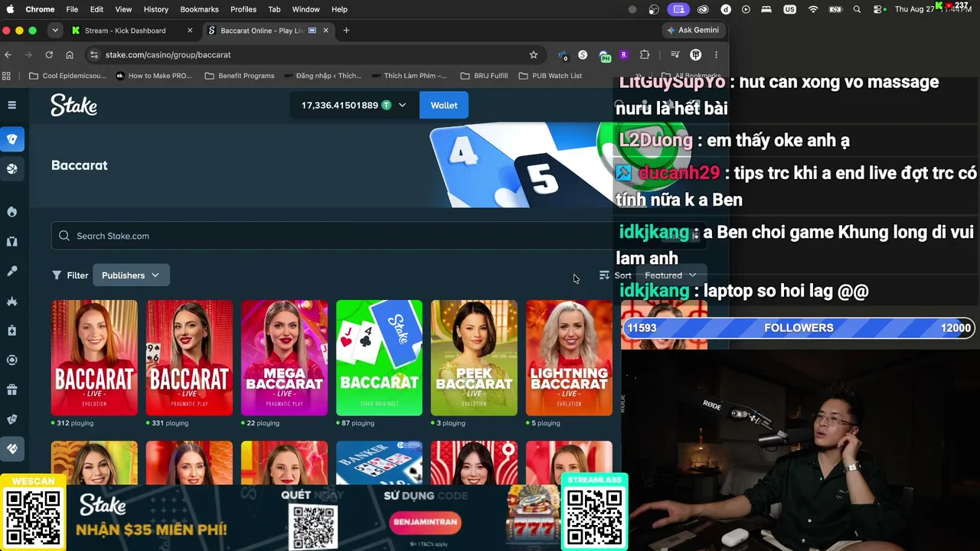Open the Creative Cloud menu bar icon
The image size is (980, 551).
point(703,9)
